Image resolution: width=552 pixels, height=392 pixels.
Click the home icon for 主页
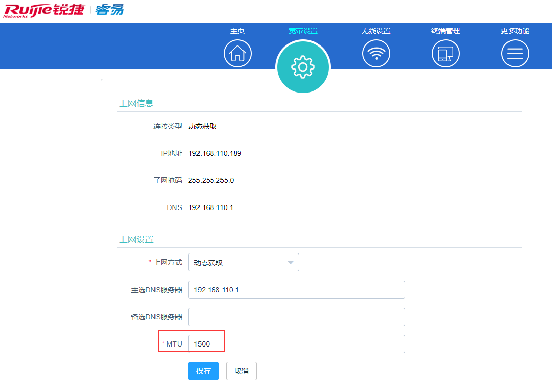pos(237,53)
